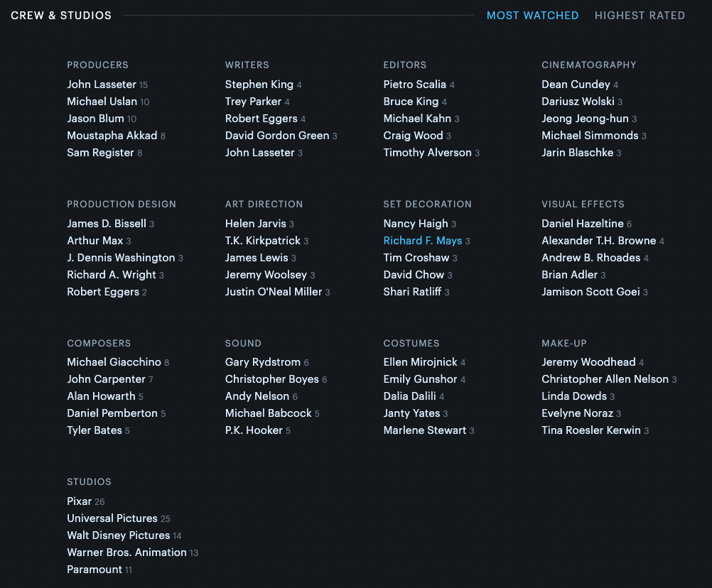Open art director Helen Jarvis
712x588 pixels.
tap(255, 224)
